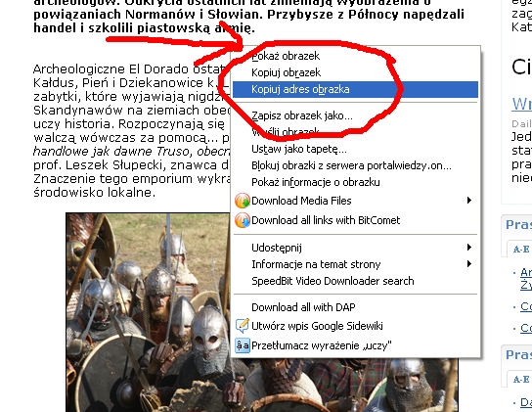
Task: Expand the Download Media Files submenu arrow
Action: (x=469, y=201)
